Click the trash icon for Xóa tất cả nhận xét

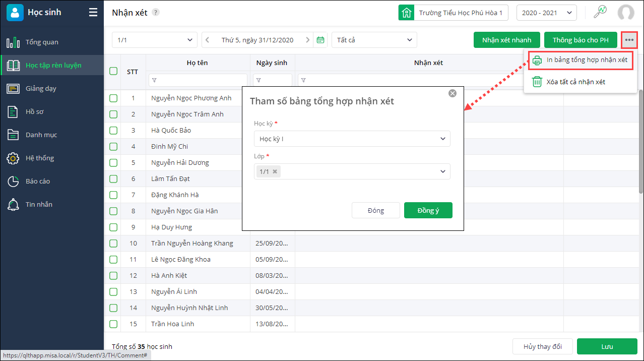(x=538, y=82)
